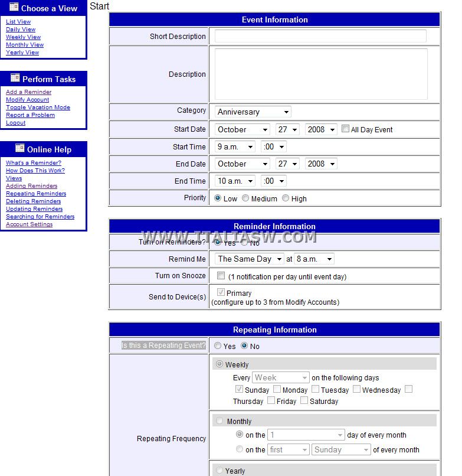Open the Every Week interval dropdown
This screenshot has height=476, width=462.
coord(281,377)
